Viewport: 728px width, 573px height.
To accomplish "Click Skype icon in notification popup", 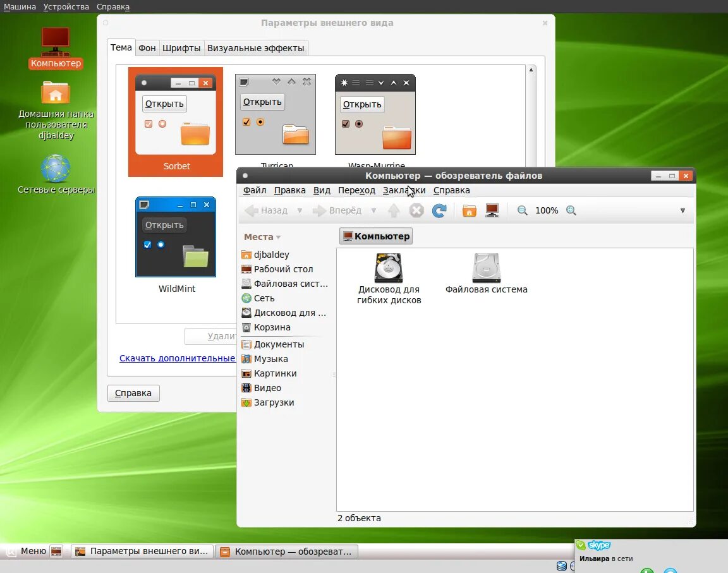I will (598, 545).
